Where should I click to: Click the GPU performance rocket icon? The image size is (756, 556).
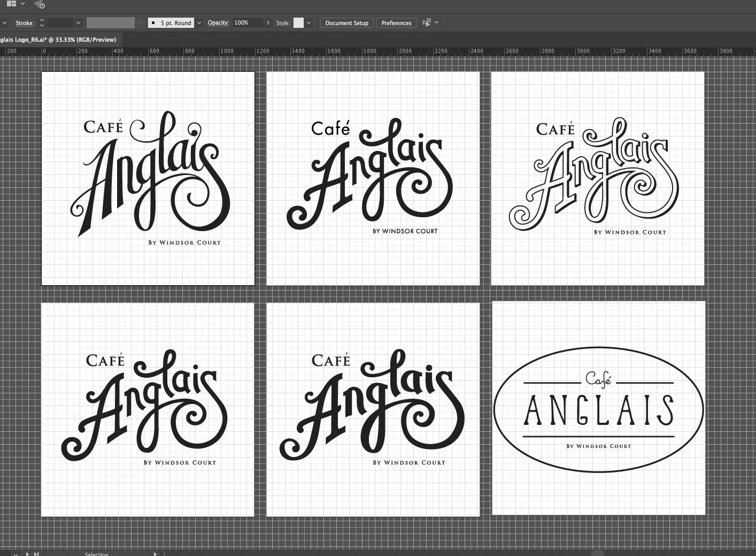click(x=40, y=4)
